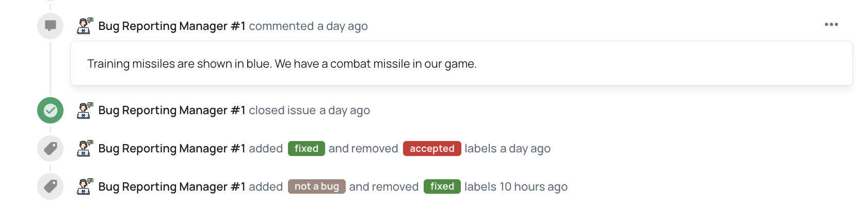Click the '10 hours ago' timestamp
Screen dimensions: 868x218
[534, 187]
